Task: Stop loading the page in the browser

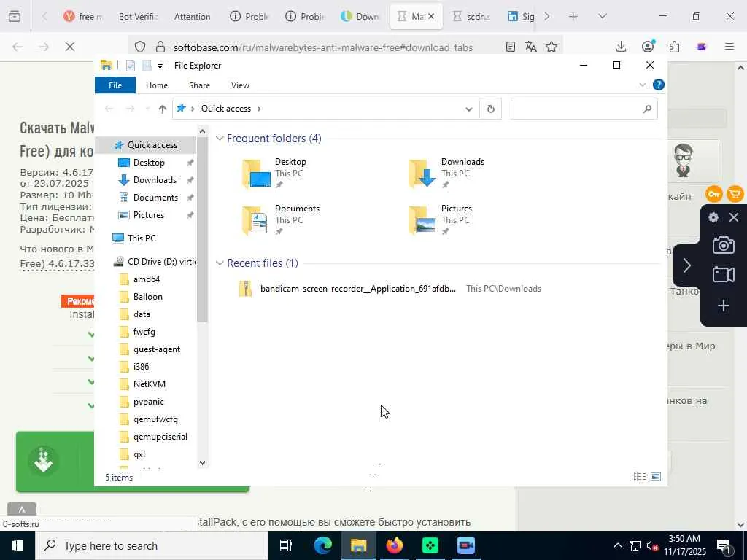Action: pos(70,47)
